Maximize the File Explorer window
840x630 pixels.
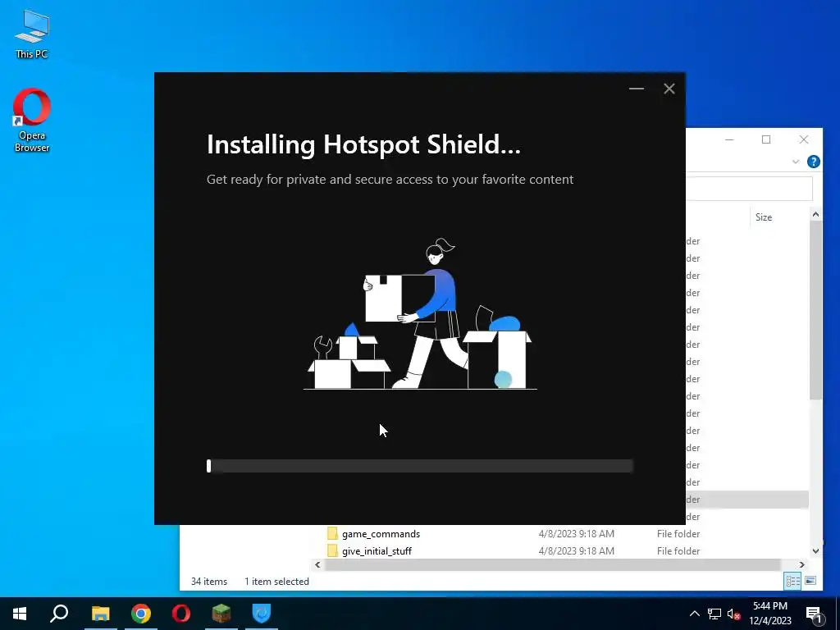[x=766, y=139]
